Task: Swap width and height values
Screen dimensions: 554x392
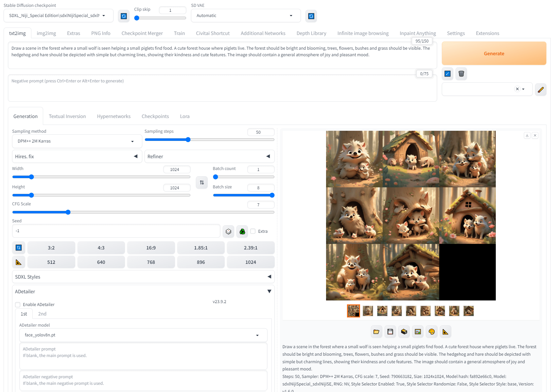Action: point(202,182)
